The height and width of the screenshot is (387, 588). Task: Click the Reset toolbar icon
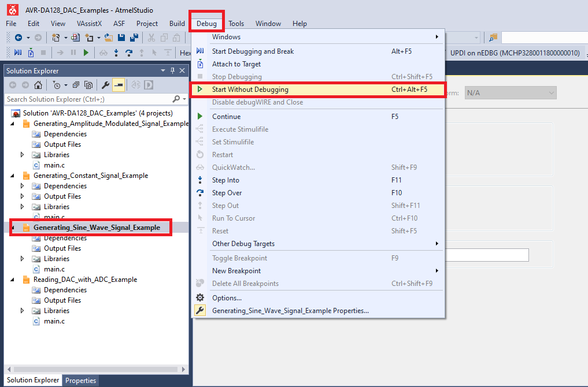[x=168, y=53]
